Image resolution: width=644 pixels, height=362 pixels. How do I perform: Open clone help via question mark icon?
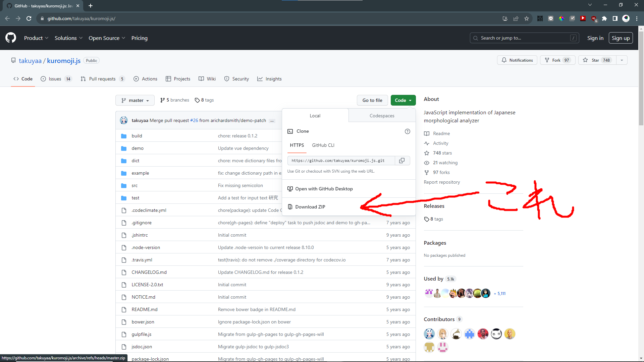407,131
